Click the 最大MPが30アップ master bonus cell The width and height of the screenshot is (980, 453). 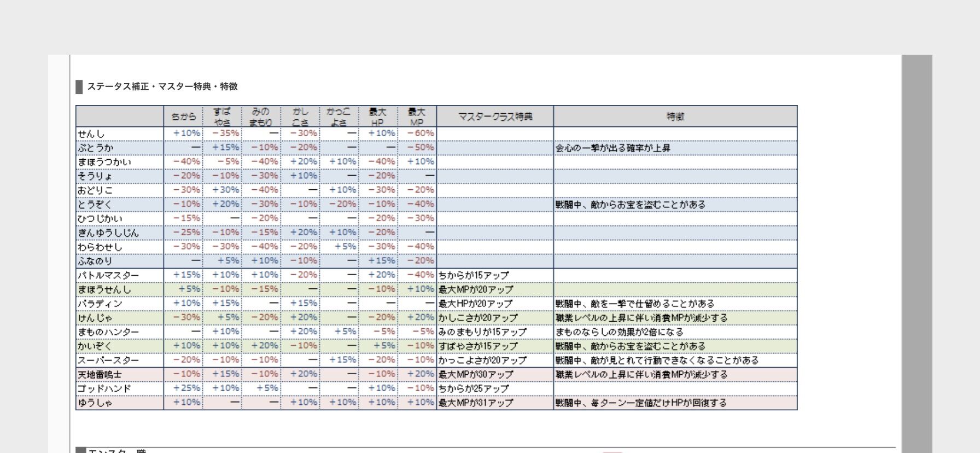coord(476,375)
